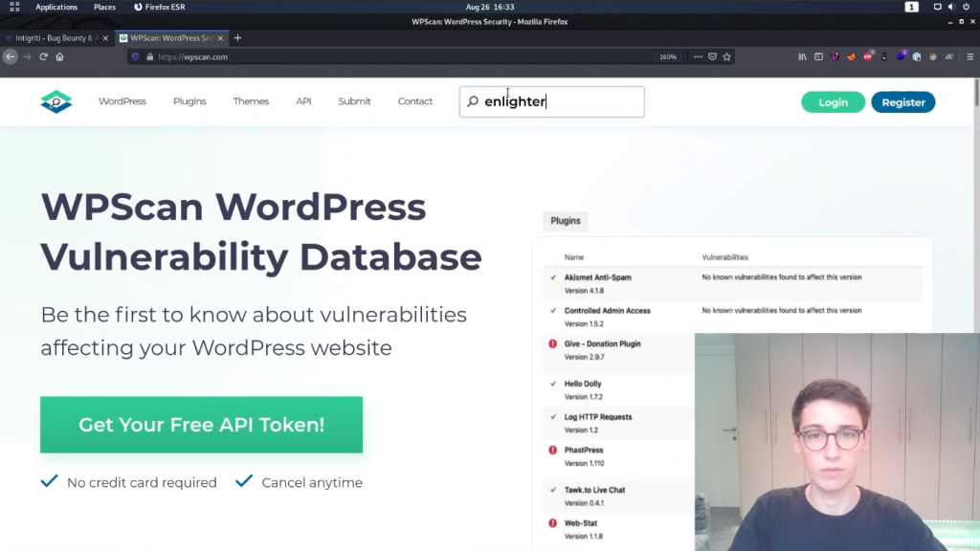
Task: Save page to Pocket icon
Action: 712,56
